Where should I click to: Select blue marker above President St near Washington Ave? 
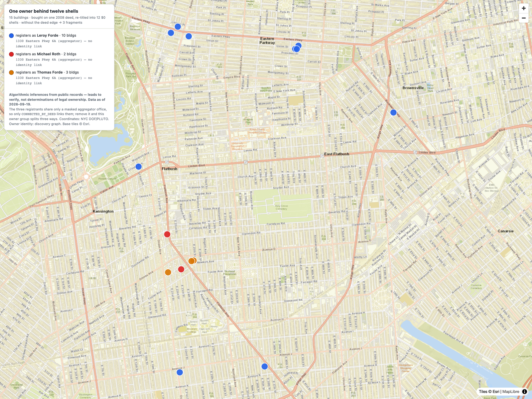tap(189, 36)
